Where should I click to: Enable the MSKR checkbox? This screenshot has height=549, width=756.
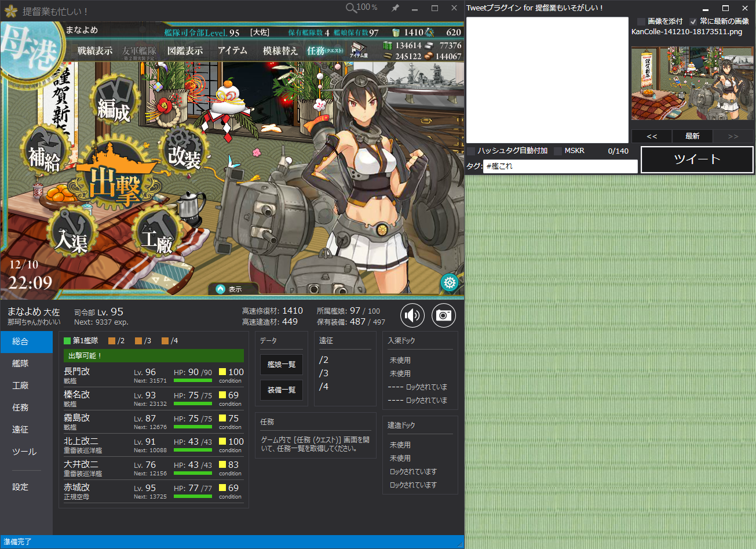(x=557, y=150)
